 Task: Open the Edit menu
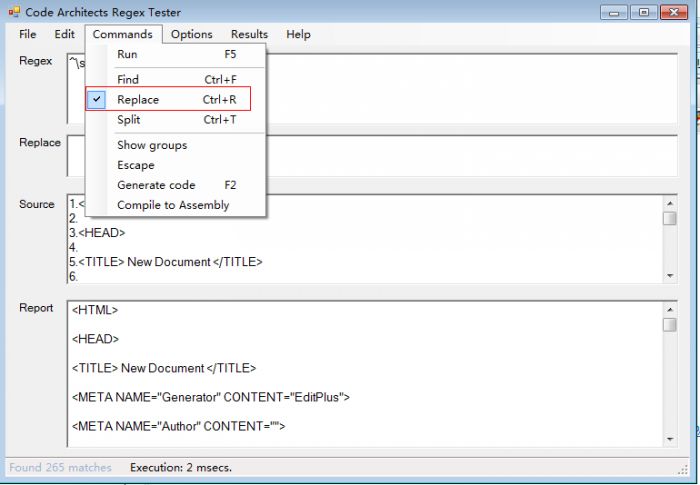tap(65, 34)
